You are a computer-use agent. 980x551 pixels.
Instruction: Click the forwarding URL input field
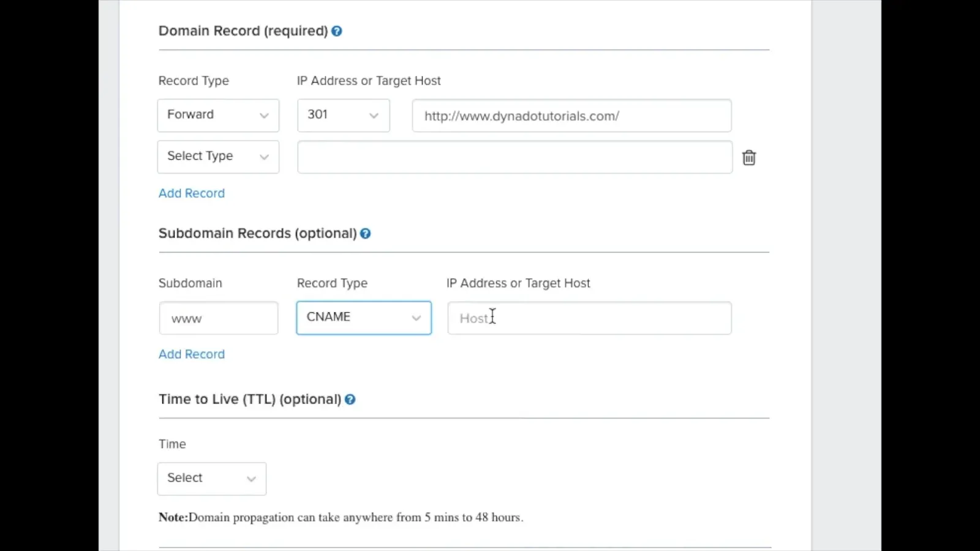pyautogui.click(x=571, y=116)
